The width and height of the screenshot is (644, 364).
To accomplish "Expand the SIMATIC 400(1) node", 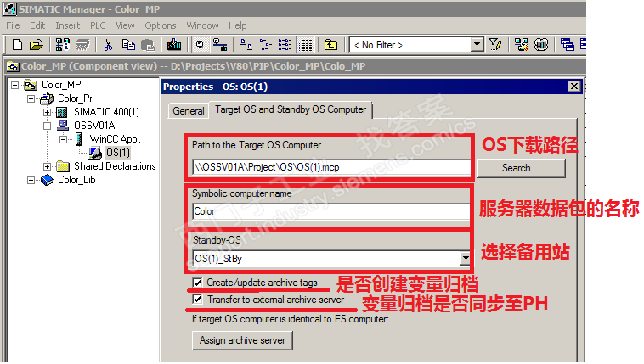I will pyautogui.click(x=47, y=112).
